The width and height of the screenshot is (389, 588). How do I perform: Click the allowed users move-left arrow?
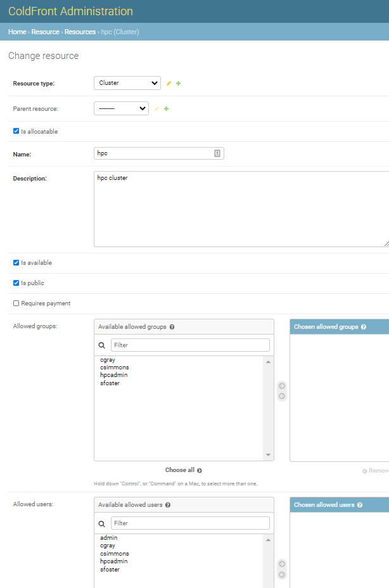tap(282, 575)
